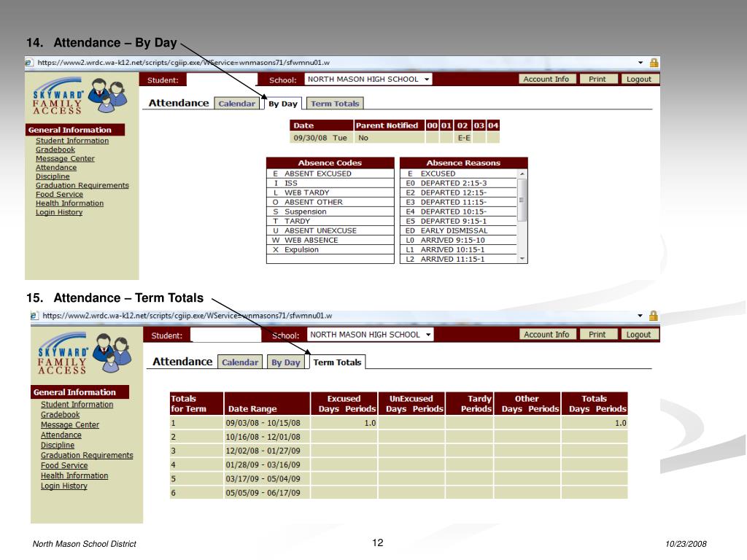This screenshot has height=560, width=747.
Task: Open Attendance link in By Day screen sidebar
Action: [56, 168]
